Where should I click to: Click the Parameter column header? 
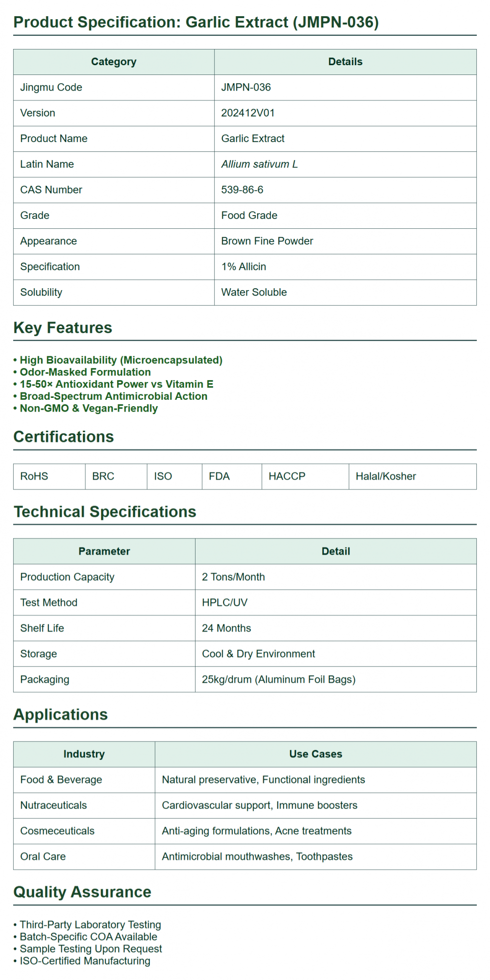point(104,552)
